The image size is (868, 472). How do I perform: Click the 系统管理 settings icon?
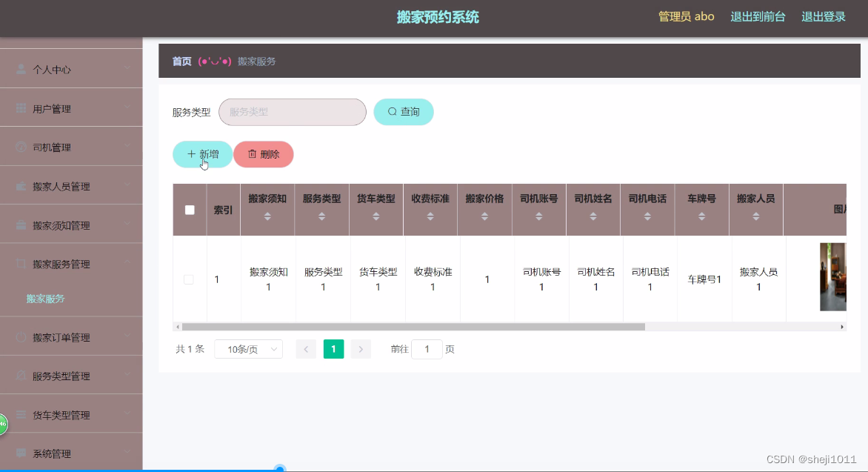coord(20,453)
